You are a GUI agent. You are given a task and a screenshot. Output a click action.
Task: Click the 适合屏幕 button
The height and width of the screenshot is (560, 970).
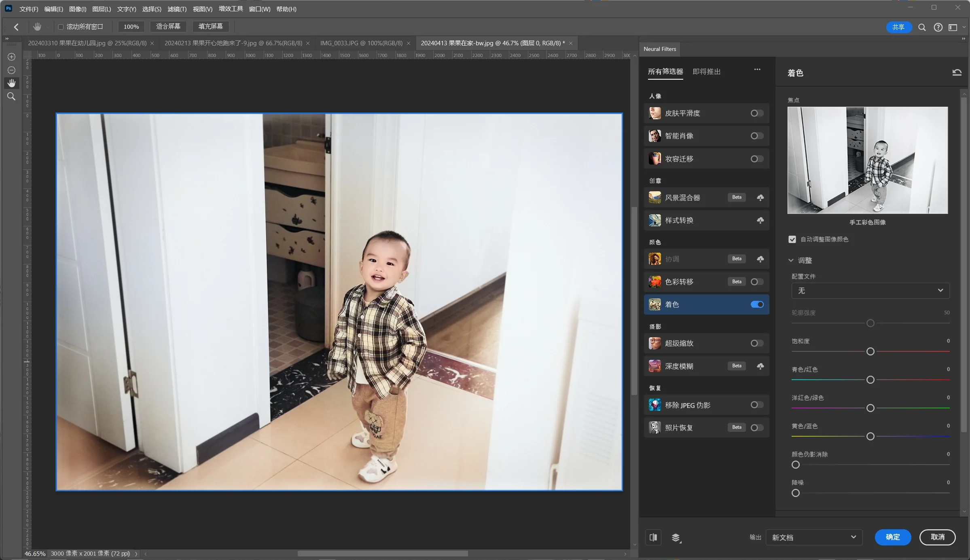[168, 26]
